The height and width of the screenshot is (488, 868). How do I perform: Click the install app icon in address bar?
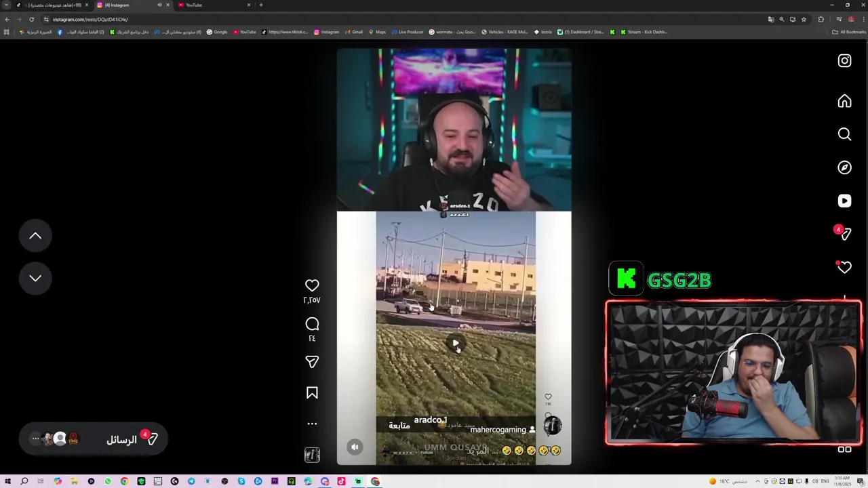[793, 19]
